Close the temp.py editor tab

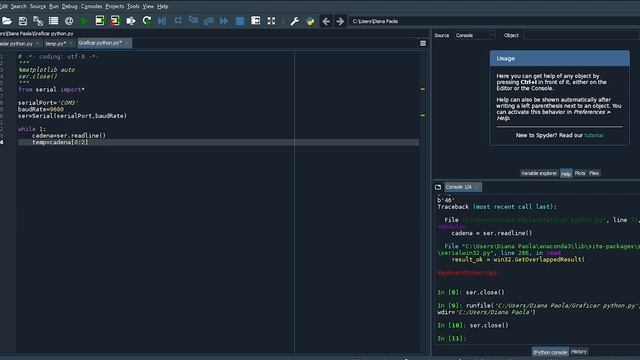coord(71,43)
